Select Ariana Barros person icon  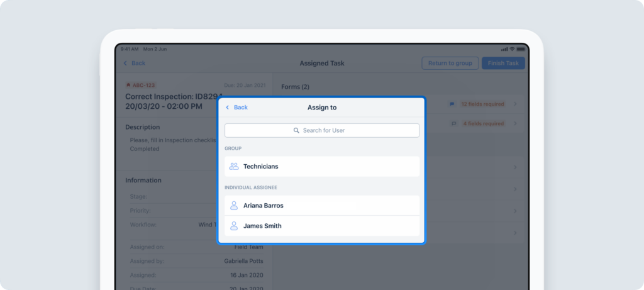234,206
